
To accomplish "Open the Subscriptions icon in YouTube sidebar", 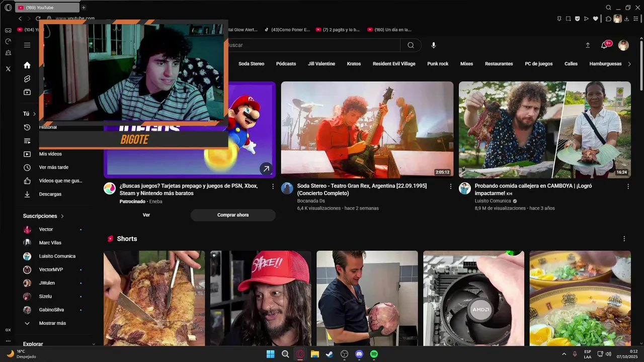I will (x=27, y=93).
